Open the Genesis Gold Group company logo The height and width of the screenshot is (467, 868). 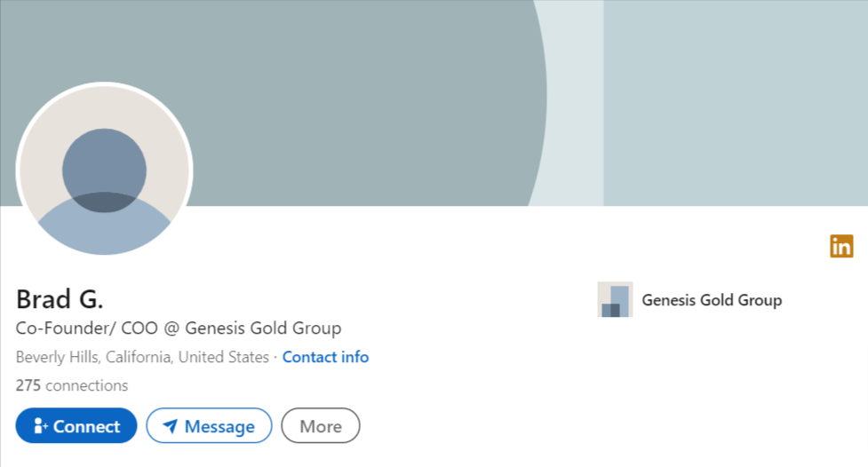coord(615,299)
